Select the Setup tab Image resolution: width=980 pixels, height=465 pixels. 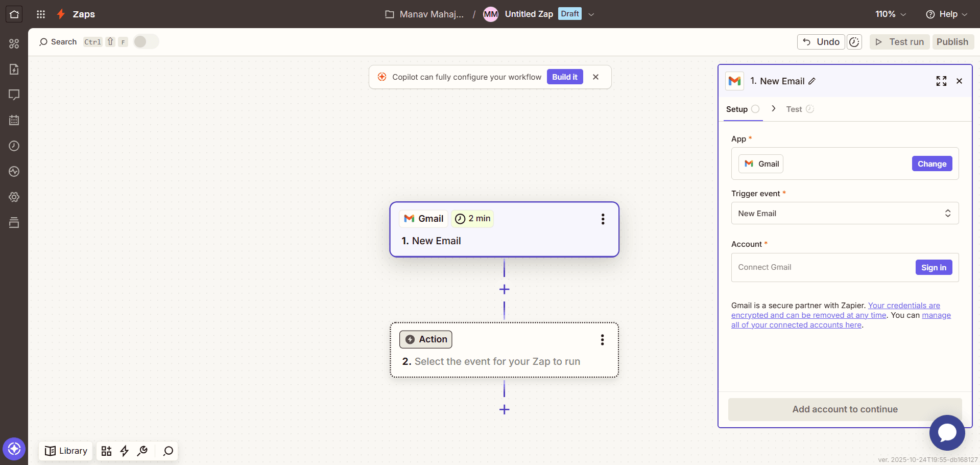[737, 109]
